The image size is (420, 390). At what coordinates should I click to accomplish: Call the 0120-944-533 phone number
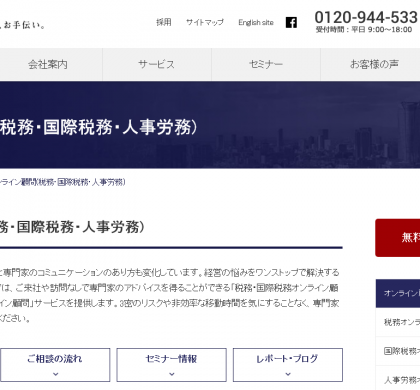click(366, 17)
